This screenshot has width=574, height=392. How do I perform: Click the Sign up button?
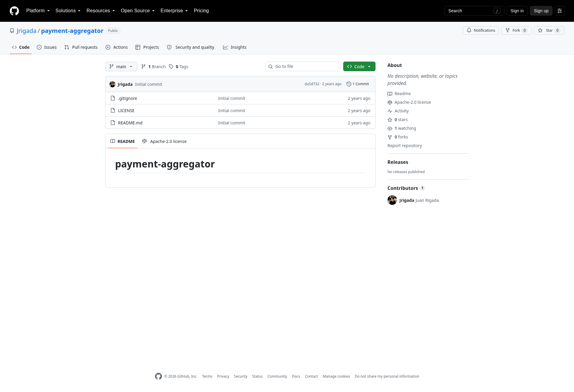541,11
